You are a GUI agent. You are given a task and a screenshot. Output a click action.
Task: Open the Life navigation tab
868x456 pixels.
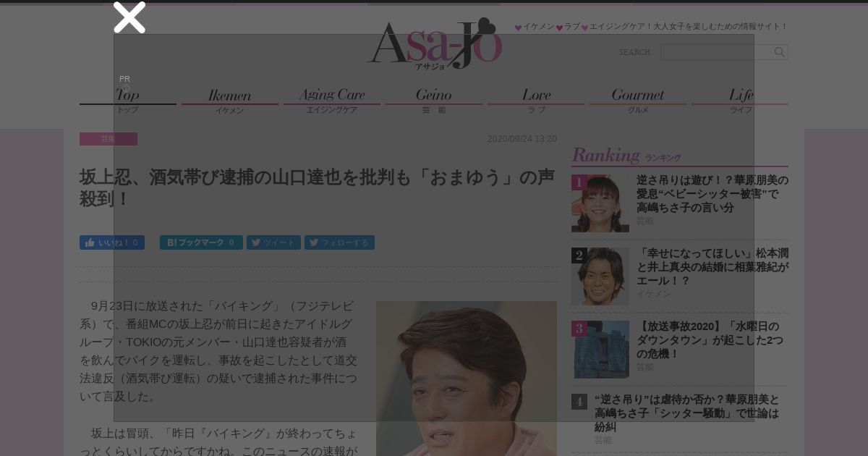coord(740,100)
